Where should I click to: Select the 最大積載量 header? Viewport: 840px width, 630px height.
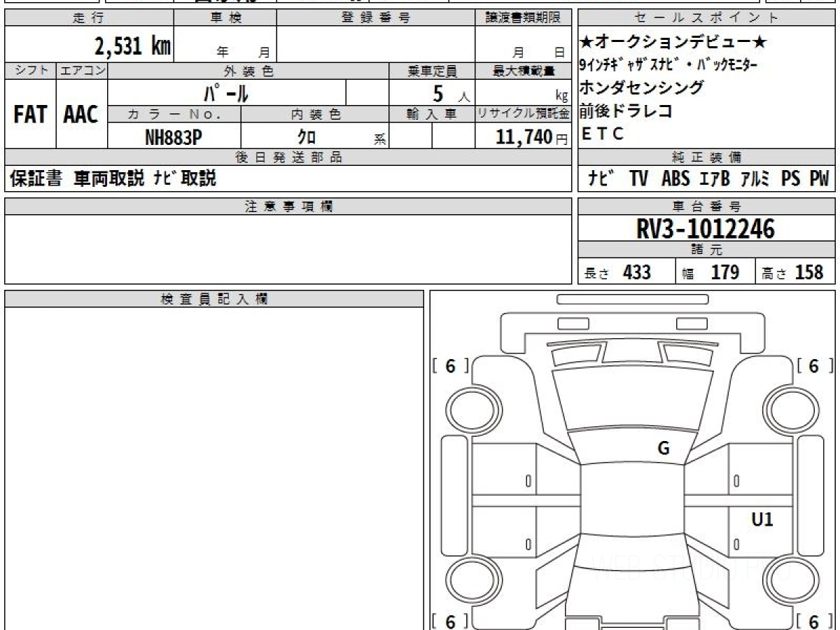click(x=524, y=71)
